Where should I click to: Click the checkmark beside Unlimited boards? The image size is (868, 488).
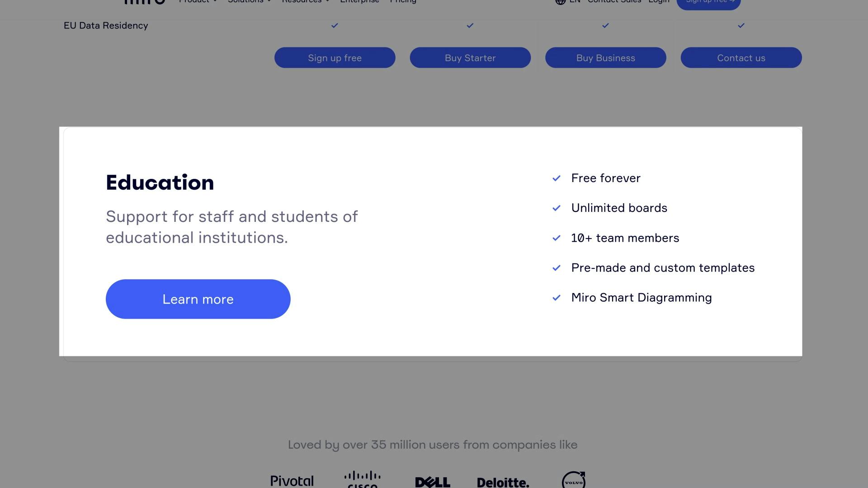tap(556, 208)
